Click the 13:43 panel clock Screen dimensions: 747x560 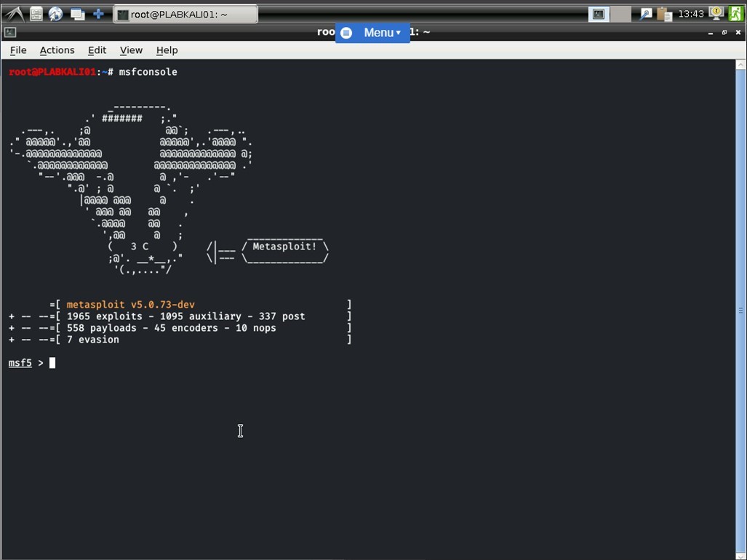click(x=690, y=14)
